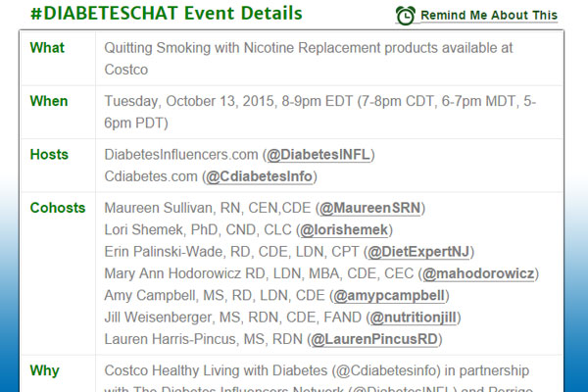Click the Hosts row label
The image size is (588, 392).
49,155
